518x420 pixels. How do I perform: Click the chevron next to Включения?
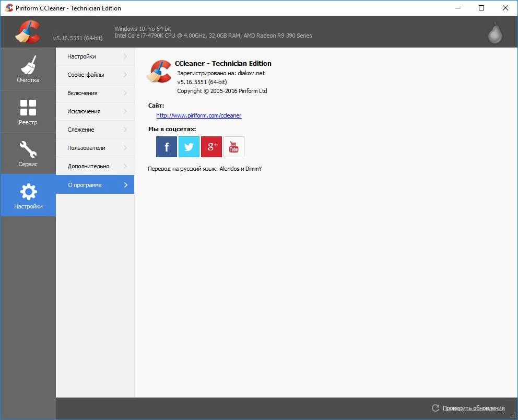(125, 93)
